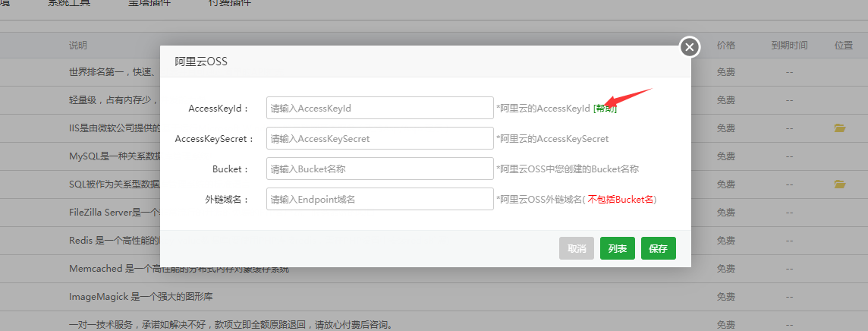
Task: Save settings with the 保存 button
Action: click(x=658, y=248)
